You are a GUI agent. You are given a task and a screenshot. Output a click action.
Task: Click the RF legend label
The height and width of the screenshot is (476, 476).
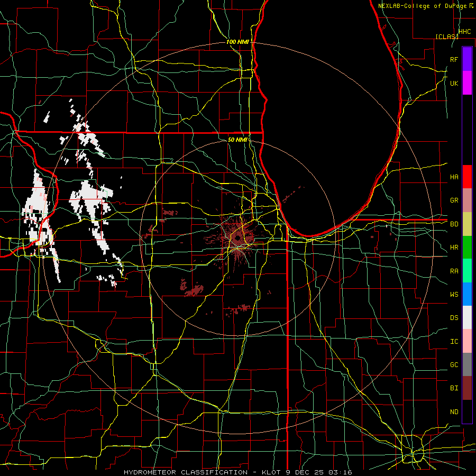[454, 59]
